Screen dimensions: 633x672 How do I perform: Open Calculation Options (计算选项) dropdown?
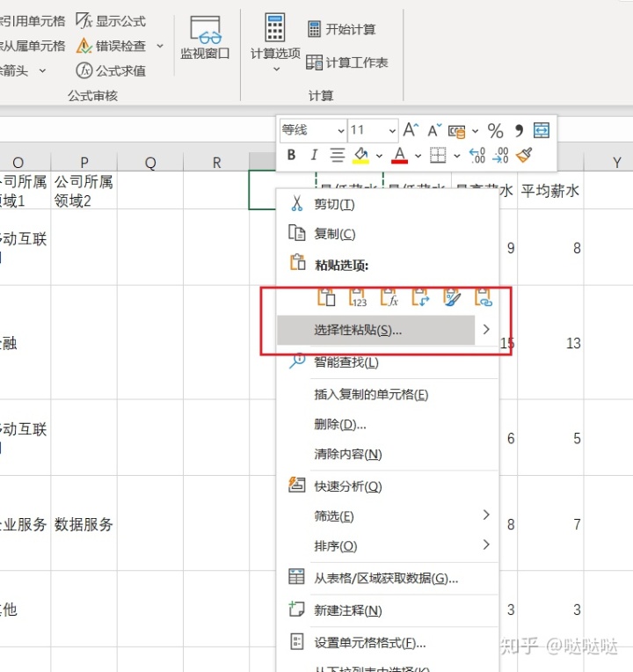pos(275,42)
